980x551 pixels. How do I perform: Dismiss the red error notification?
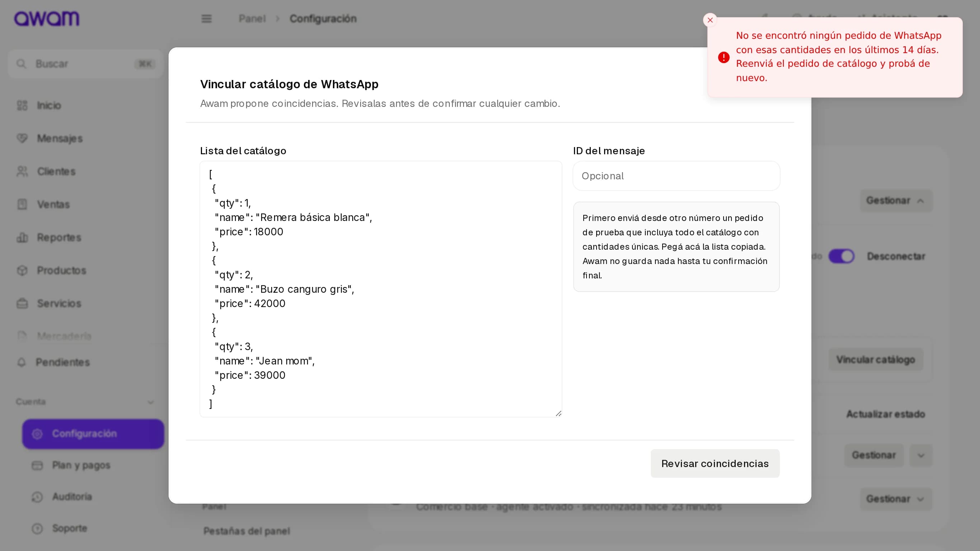click(x=710, y=20)
